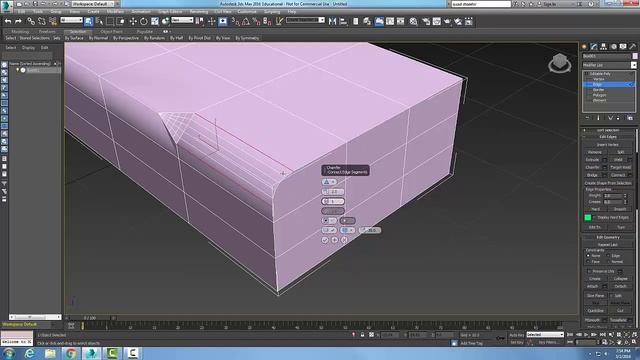Click the Render Production teapot icon

447,21
